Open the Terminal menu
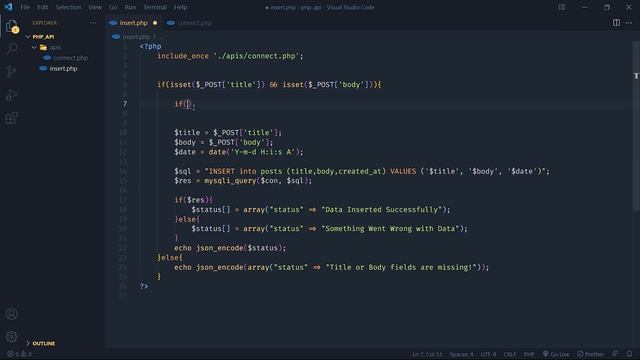640x360 pixels. [155, 7]
